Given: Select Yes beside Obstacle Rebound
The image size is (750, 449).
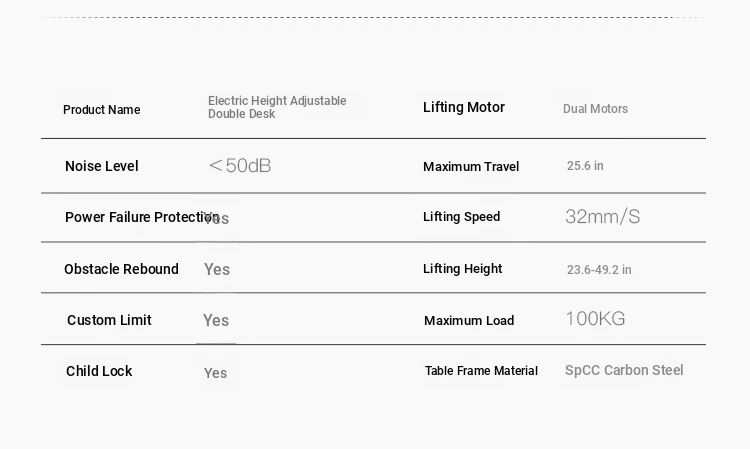Looking at the screenshot, I should coord(217,269).
